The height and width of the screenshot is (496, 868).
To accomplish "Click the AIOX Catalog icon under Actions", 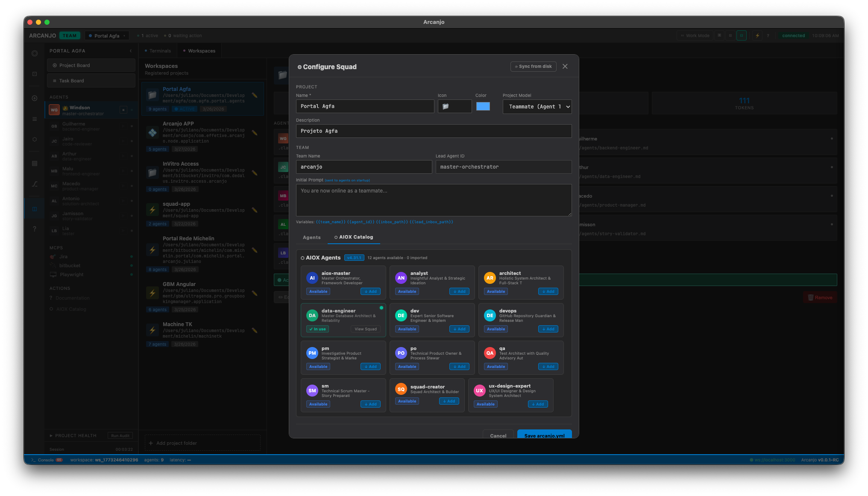I will point(52,309).
